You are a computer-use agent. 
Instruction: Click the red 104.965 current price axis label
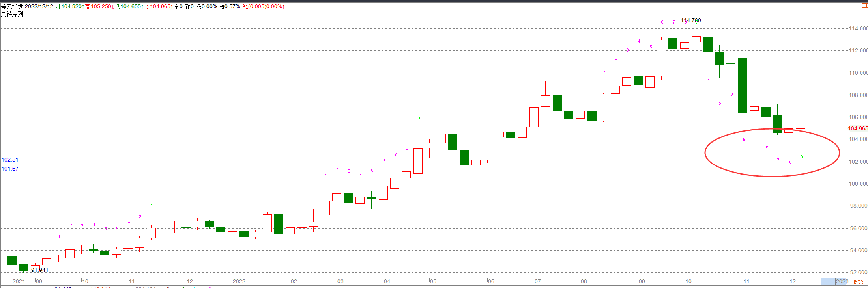point(858,128)
